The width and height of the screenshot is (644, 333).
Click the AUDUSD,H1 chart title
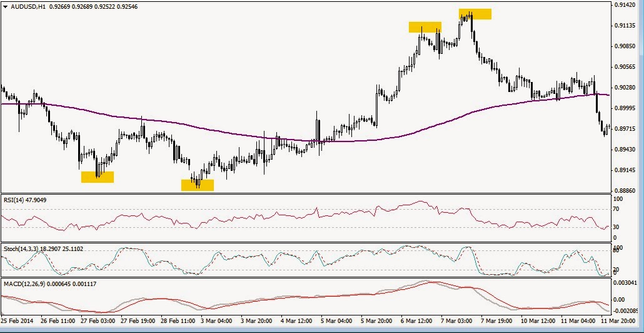click(28, 7)
